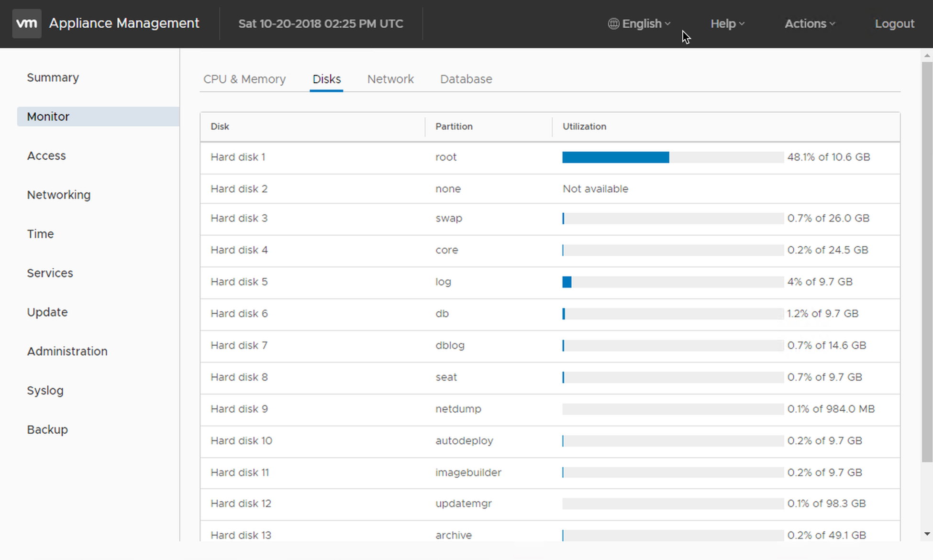Click the VMware vm logo icon
This screenshot has height=560, width=933.
click(x=27, y=23)
